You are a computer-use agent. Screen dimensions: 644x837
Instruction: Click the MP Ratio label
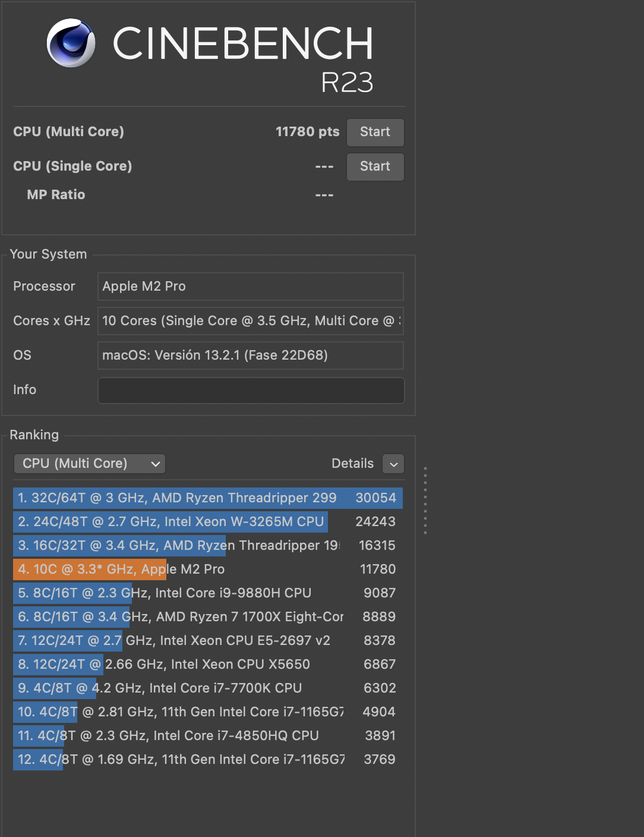[x=56, y=195]
